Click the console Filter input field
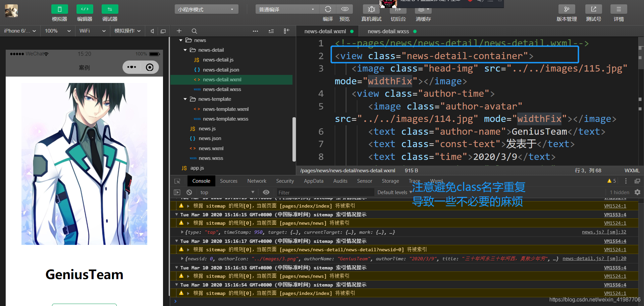The width and height of the screenshot is (644, 306). coord(325,192)
